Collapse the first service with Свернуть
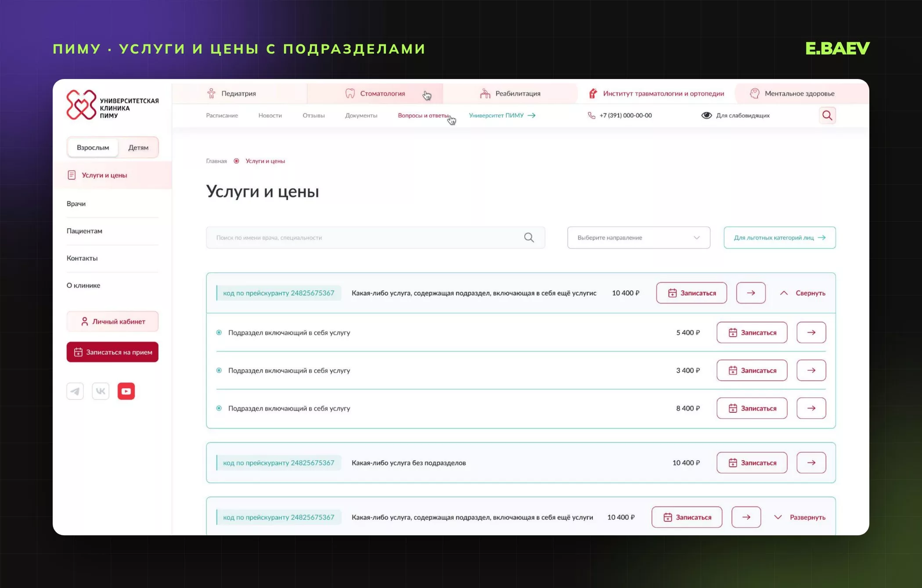The height and width of the screenshot is (588, 922). coord(803,293)
